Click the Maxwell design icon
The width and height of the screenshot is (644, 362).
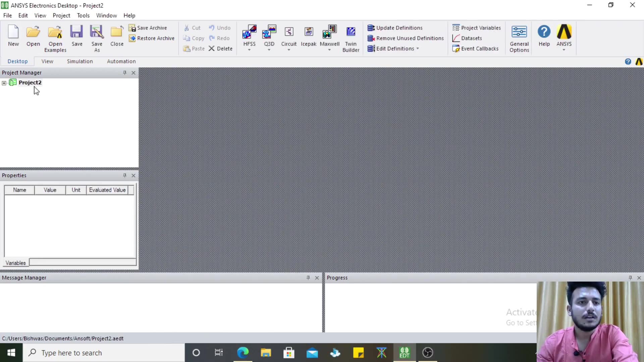click(x=329, y=33)
